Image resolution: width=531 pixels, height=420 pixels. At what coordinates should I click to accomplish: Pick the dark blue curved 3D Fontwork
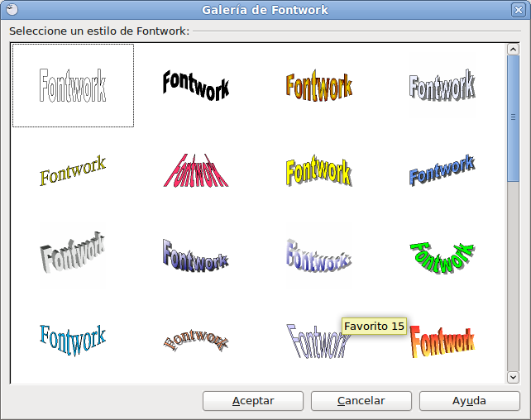point(196,255)
